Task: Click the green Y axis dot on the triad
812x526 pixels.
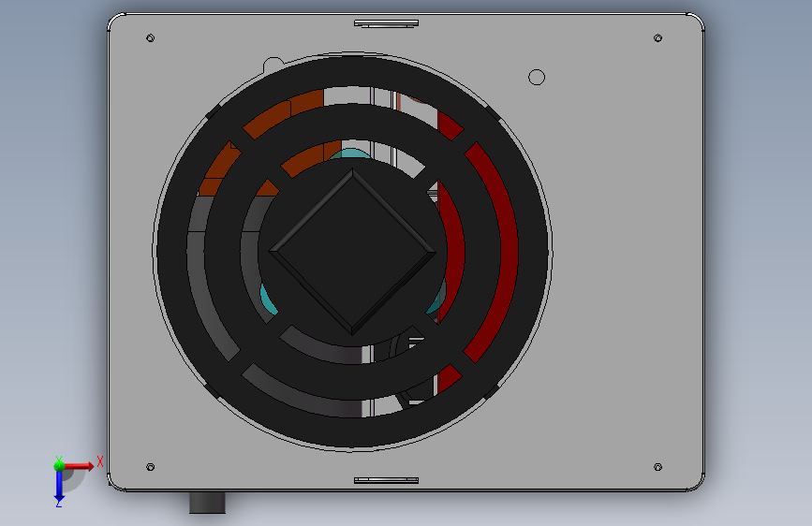Action: tap(59, 465)
